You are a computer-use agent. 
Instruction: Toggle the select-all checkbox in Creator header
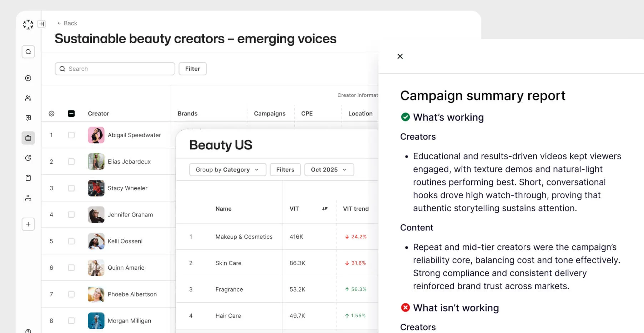point(71,114)
